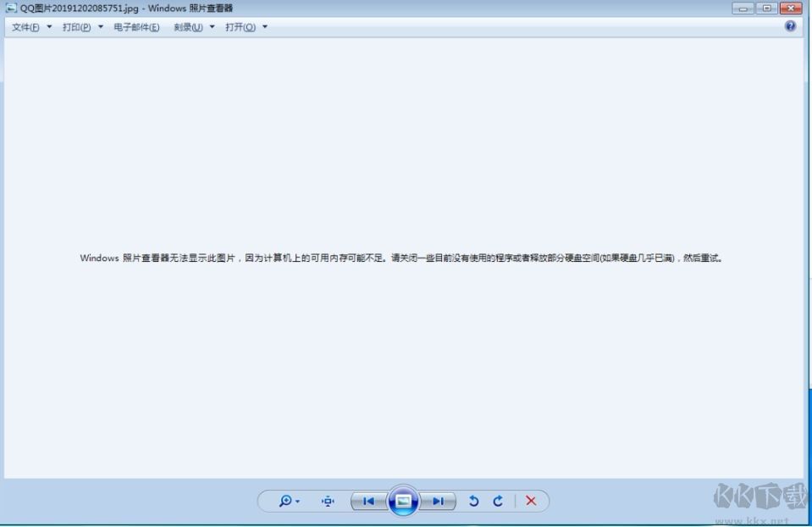Advance to the next image

tap(439, 501)
